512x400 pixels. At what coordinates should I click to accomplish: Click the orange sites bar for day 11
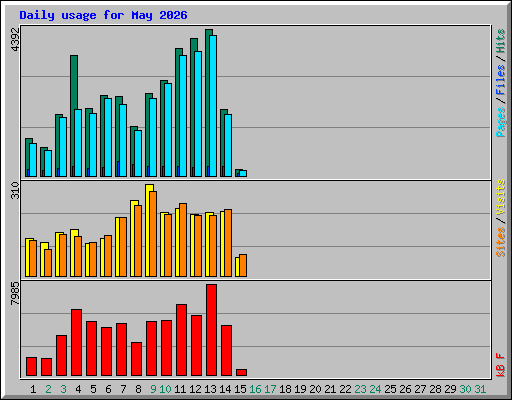tap(183, 240)
